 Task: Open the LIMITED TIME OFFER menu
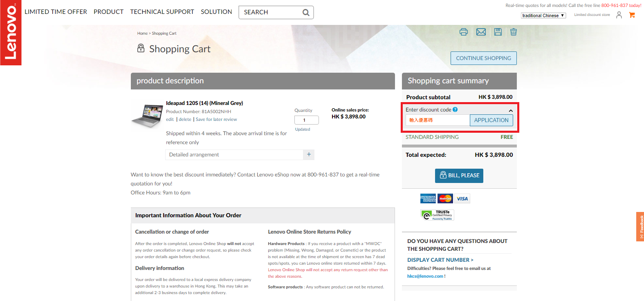[x=56, y=12]
